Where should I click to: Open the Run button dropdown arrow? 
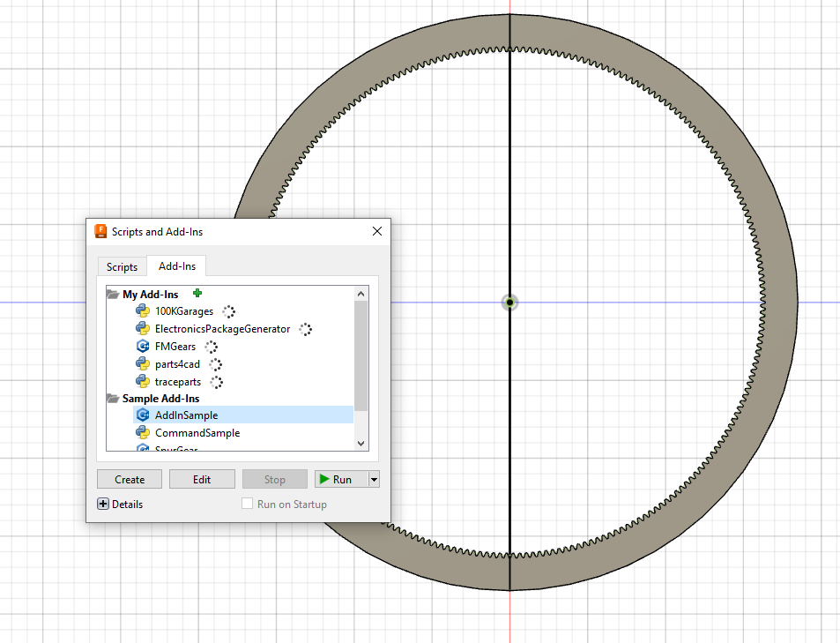[x=375, y=480]
